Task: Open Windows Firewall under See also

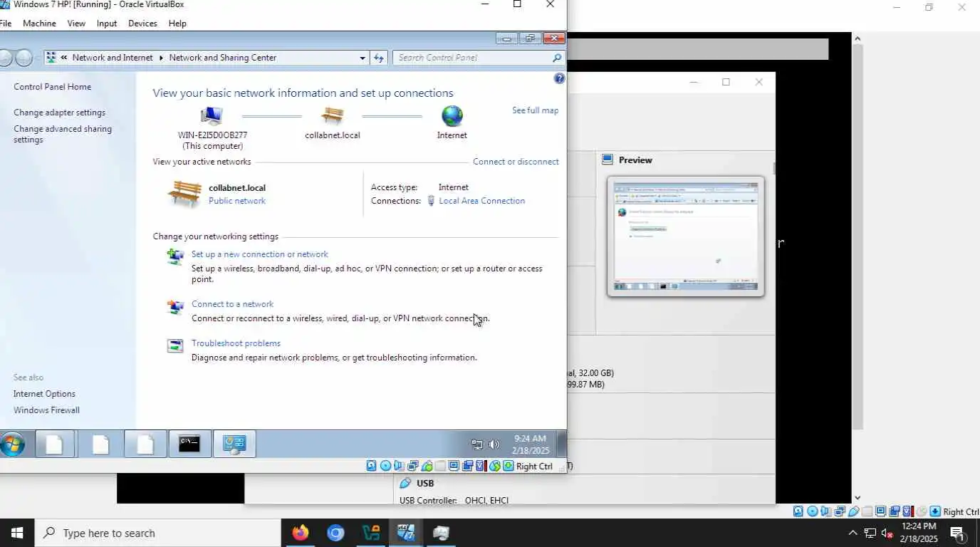Action: 46,410
